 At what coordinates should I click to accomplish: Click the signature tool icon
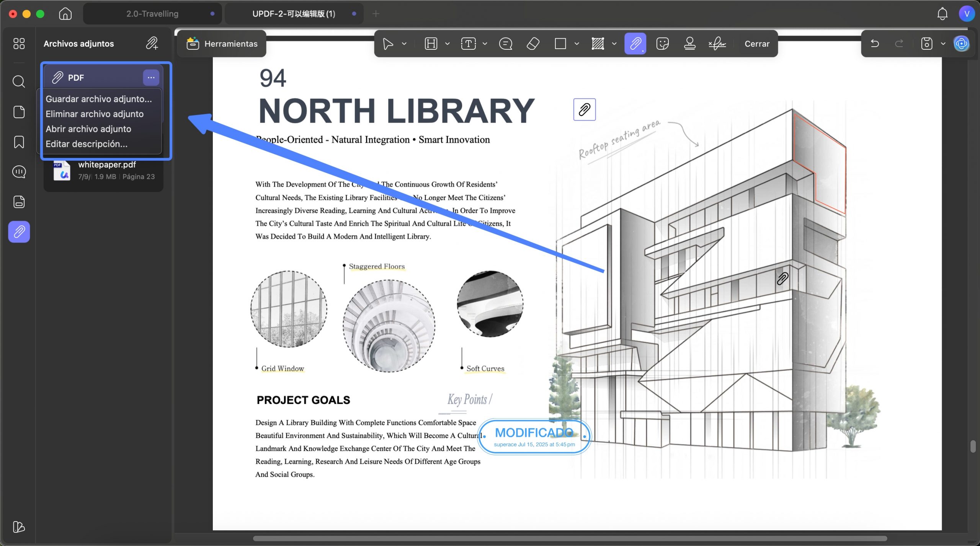click(717, 44)
